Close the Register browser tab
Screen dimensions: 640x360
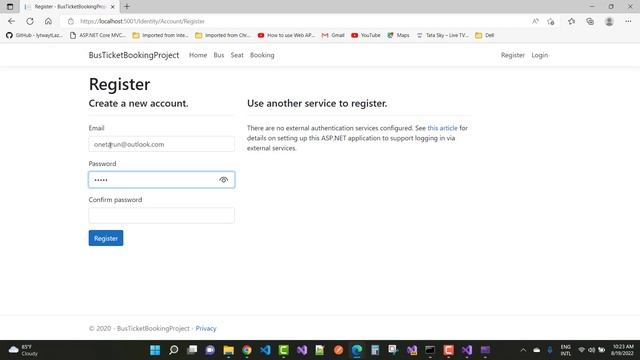pyautogui.click(x=113, y=7)
